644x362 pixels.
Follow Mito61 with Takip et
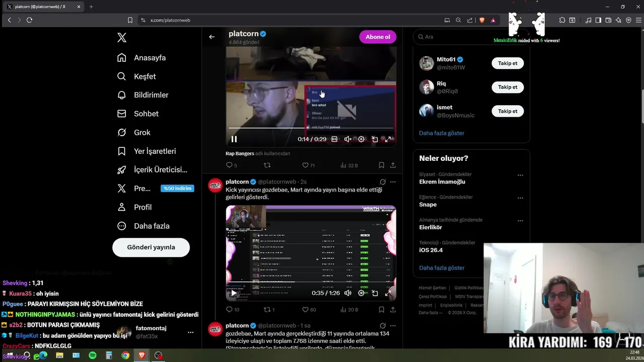[x=508, y=63]
